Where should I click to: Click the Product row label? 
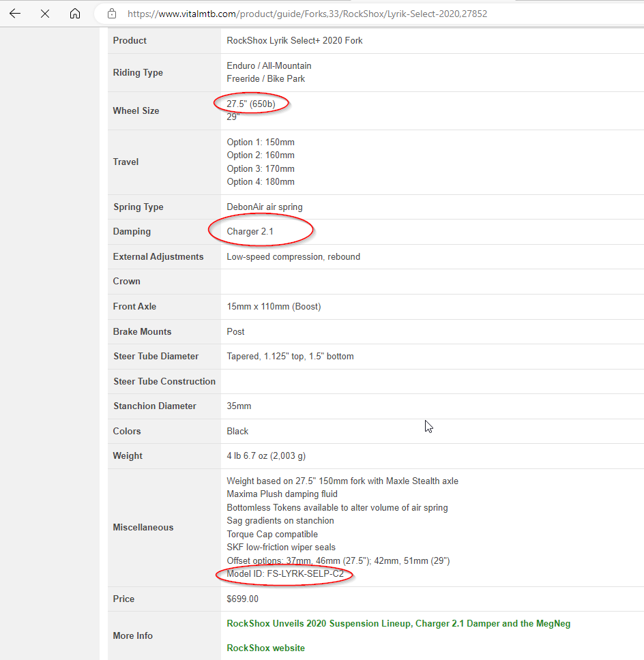(130, 40)
